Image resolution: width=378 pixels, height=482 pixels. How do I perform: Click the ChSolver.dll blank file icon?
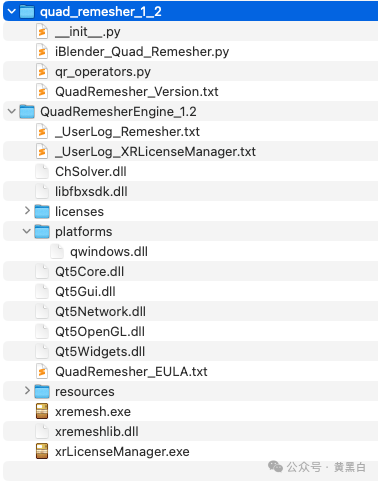pos(42,172)
